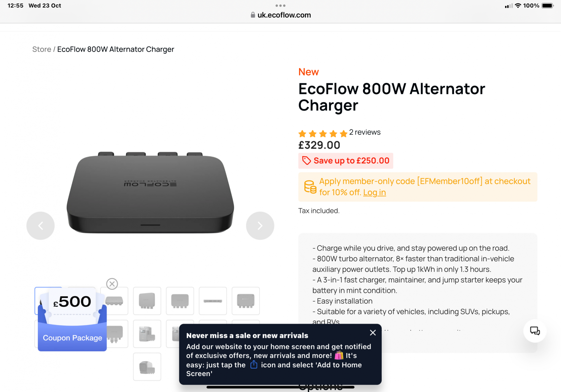This screenshot has height=392, width=561.
Task: Tap the Log in link
Action: coord(374,192)
